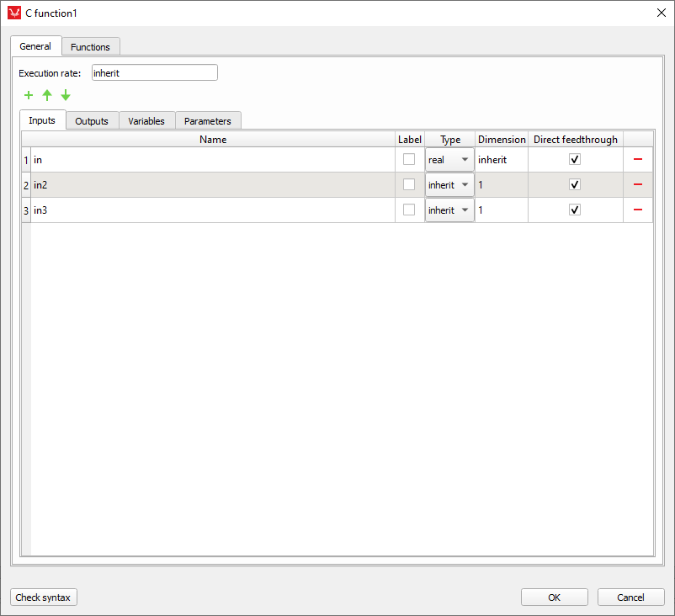Uncheck Direct feedthrough for in3
Image resolution: width=675 pixels, height=616 pixels.
(575, 210)
